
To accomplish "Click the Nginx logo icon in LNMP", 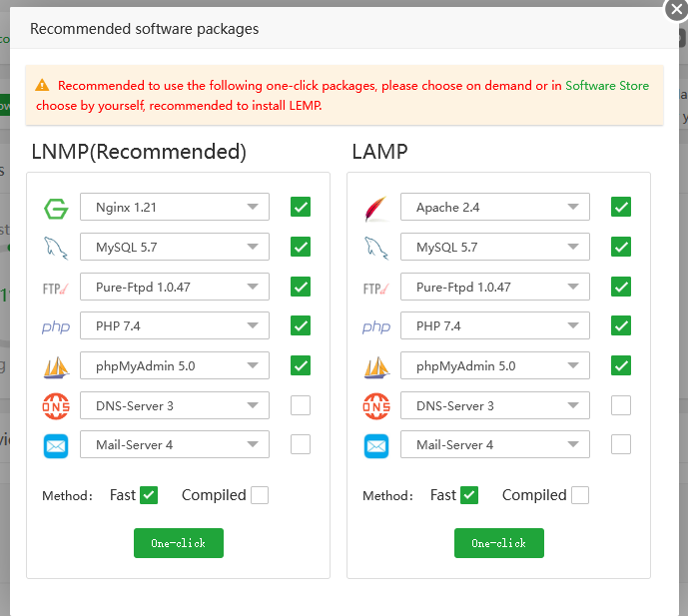I will tap(56, 208).
